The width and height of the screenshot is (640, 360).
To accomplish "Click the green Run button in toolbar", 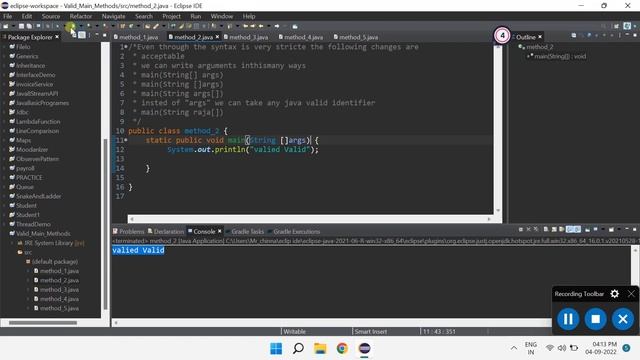I will click(x=72, y=26).
